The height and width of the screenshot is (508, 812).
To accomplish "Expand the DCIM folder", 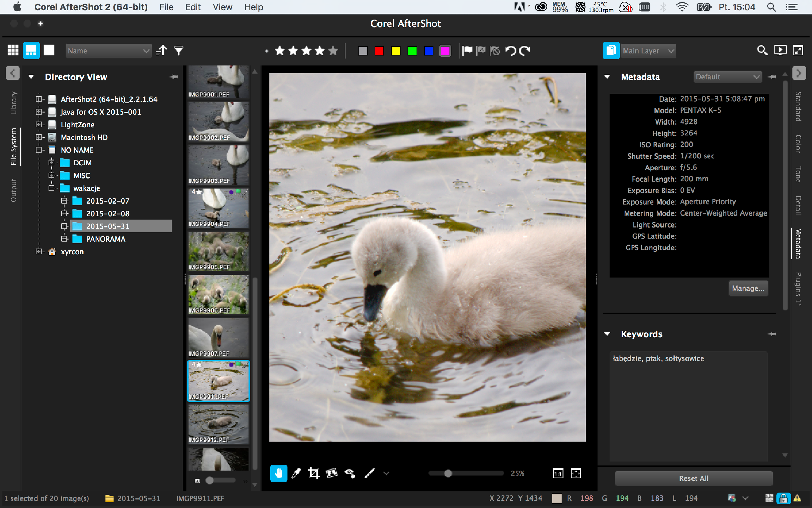I will tap(51, 163).
